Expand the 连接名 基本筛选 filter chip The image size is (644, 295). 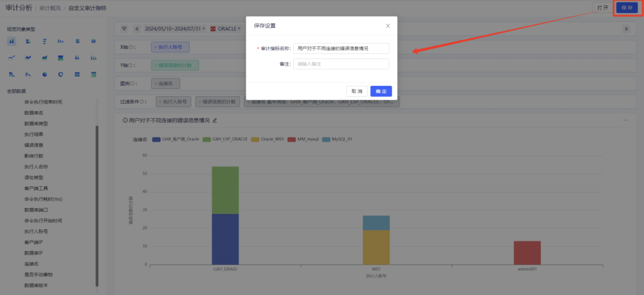click(x=321, y=102)
